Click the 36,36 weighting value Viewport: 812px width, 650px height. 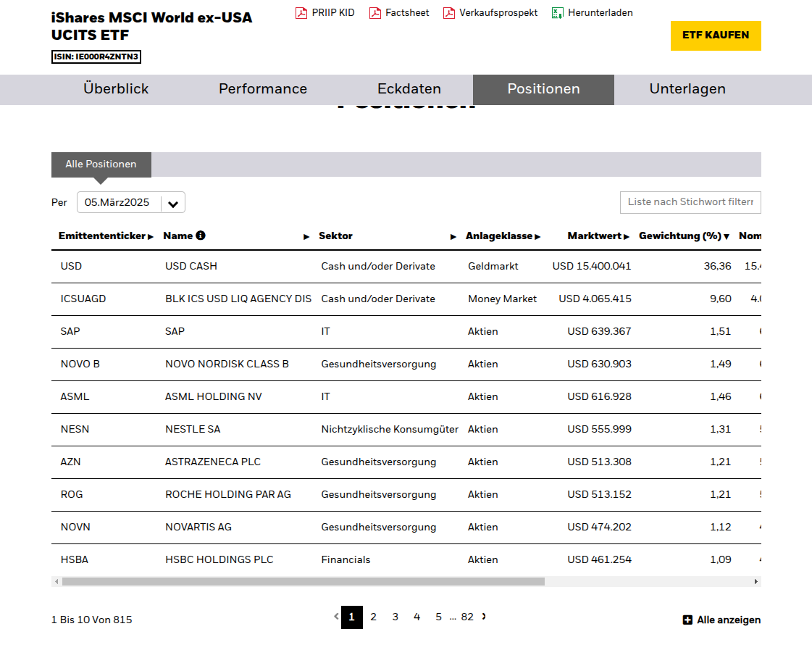[x=717, y=266]
